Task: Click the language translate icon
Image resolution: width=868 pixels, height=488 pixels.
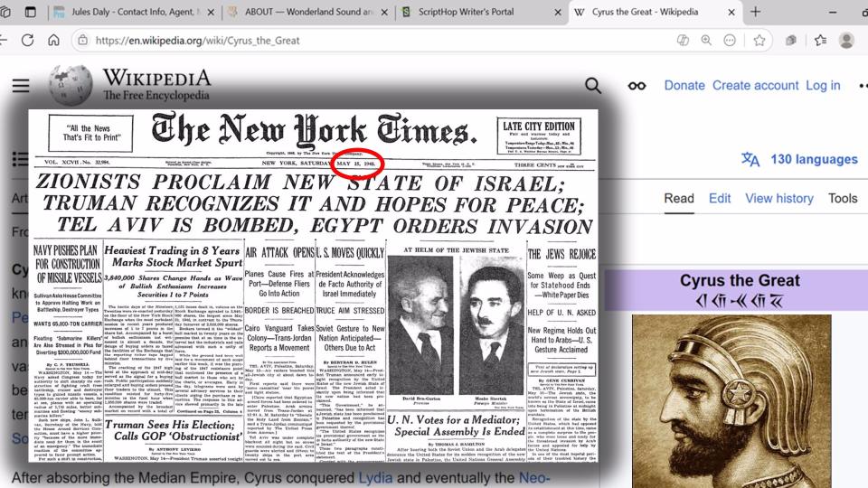Action: (750, 159)
